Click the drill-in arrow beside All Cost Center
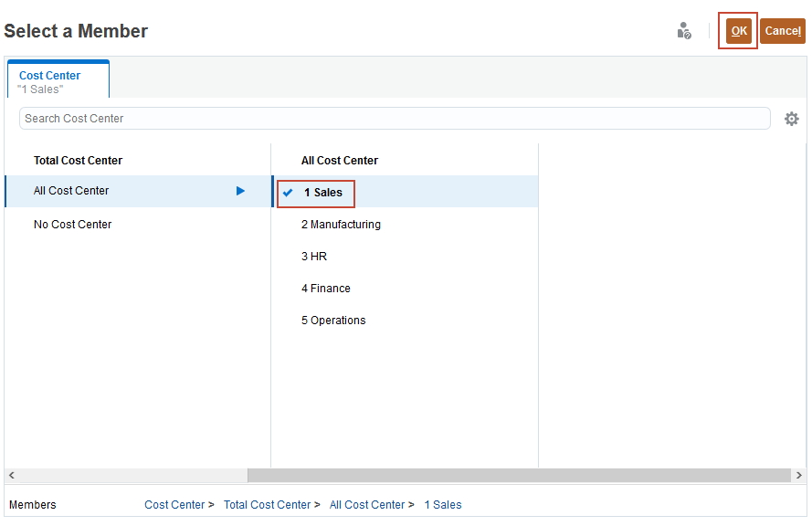812x526 pixels. pos(240,191)
